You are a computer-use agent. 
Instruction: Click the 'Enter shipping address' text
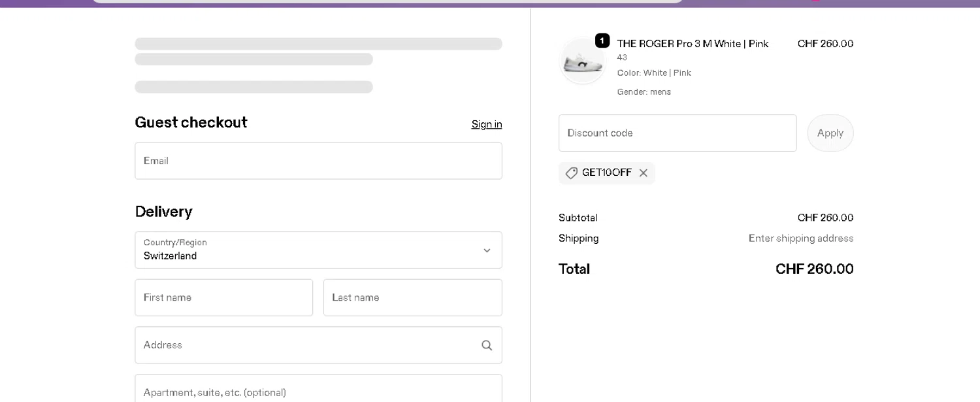tap(801, 239)
